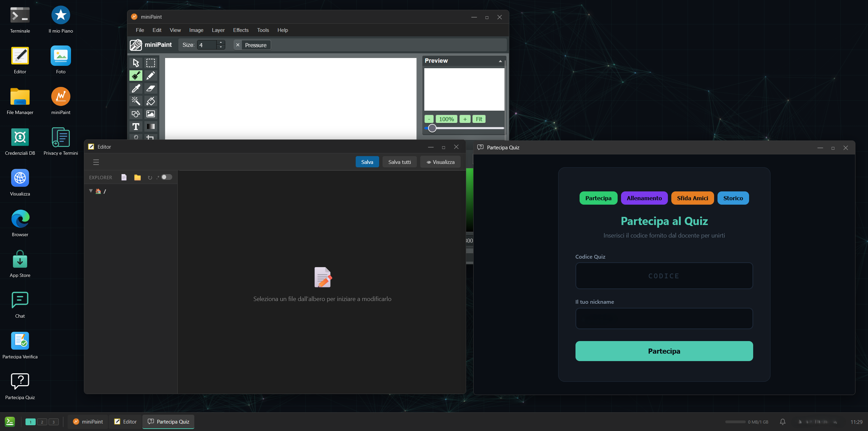Open the Effects menu in miniPaint
This screenshot has width=868, height=431.
[241, 30]
